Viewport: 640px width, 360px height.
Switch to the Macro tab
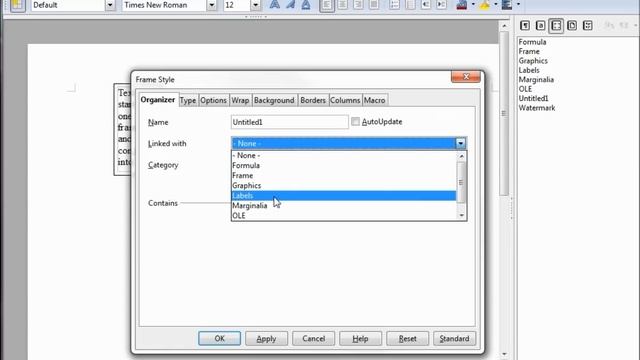click(x=374, y=100)
